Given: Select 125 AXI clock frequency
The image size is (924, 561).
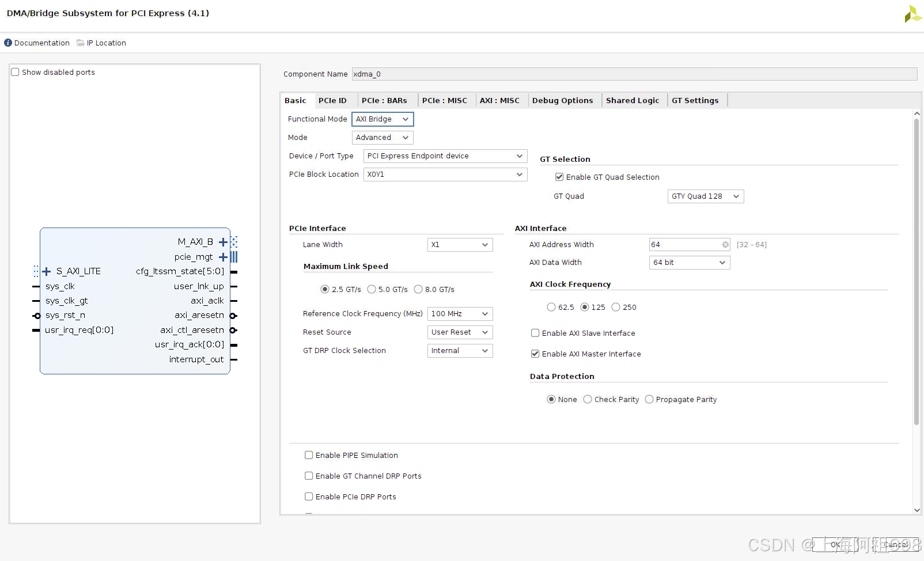Looking at the screenshot, I should (585, 308).
